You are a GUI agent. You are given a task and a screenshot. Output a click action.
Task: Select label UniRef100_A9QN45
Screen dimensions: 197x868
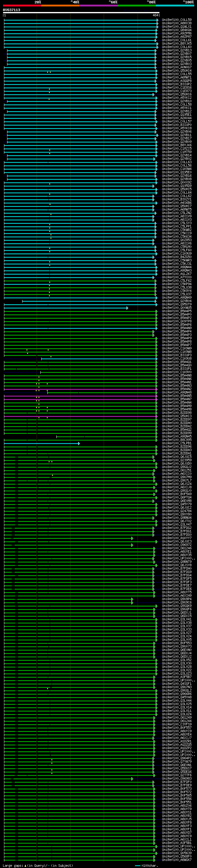tap(177, 437)
